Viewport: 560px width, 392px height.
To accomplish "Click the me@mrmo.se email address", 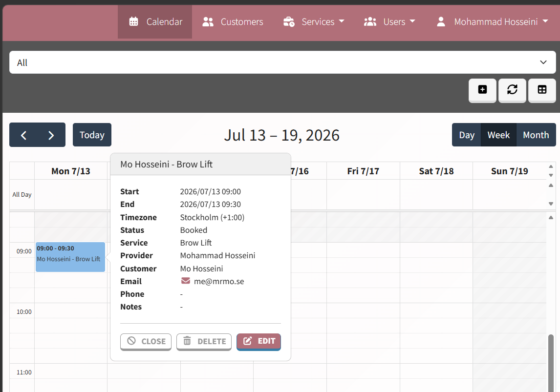I will tap(219, 281).
